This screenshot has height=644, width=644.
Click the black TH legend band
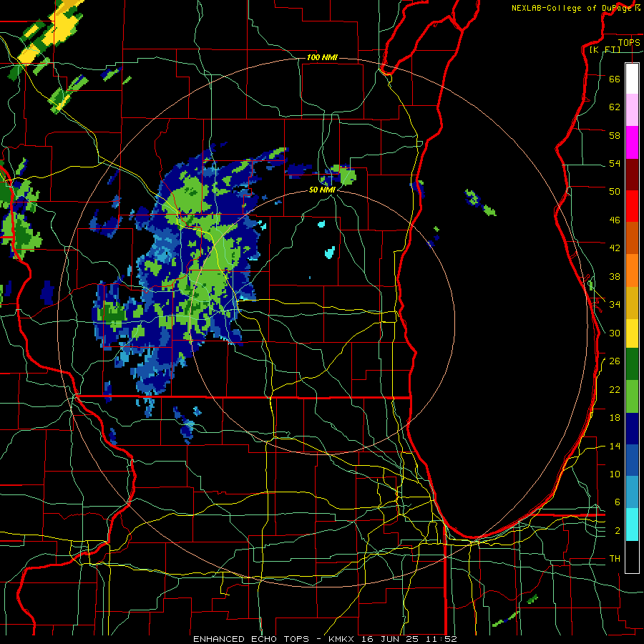coord(632,557)
